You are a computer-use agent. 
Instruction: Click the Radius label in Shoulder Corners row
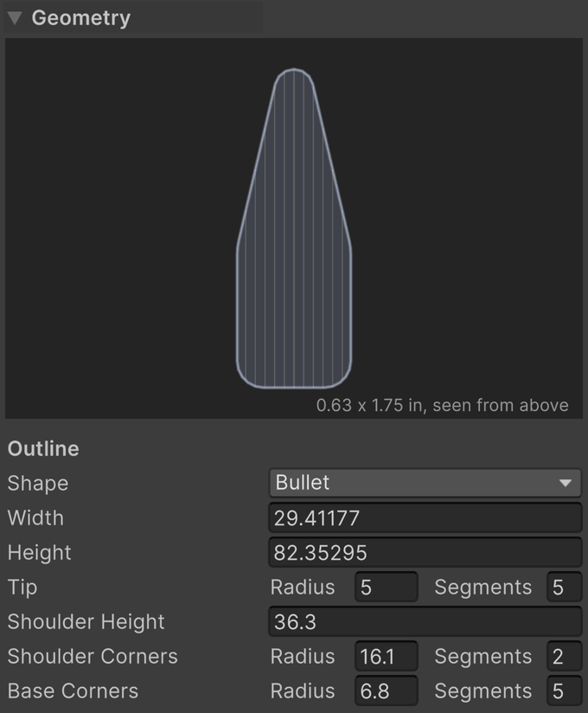point(303,656)
